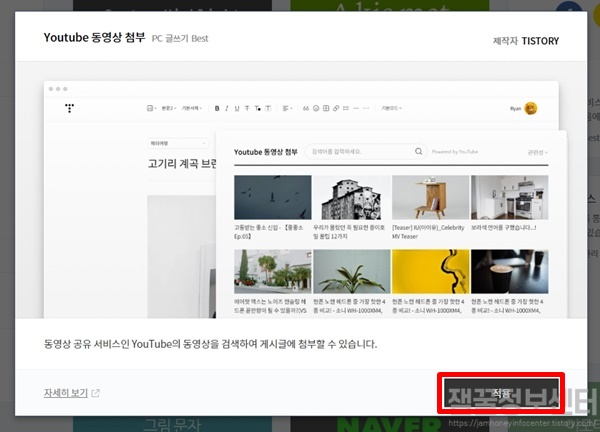600x432 pixels.
Task: Click the 제작자 TISTORY creator text
Action: tap(526, 41)
